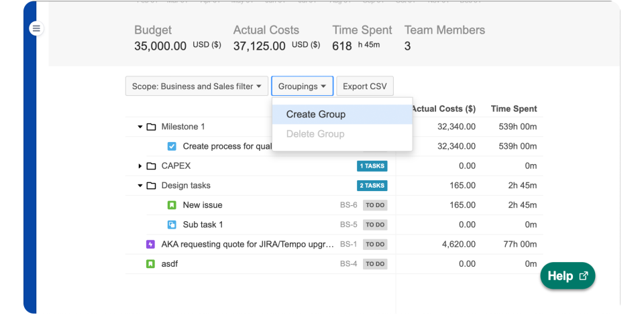Click the 1 TASKS badge on CAPEX
Viewport: 644px width, 315px height.
coord(372,166)
